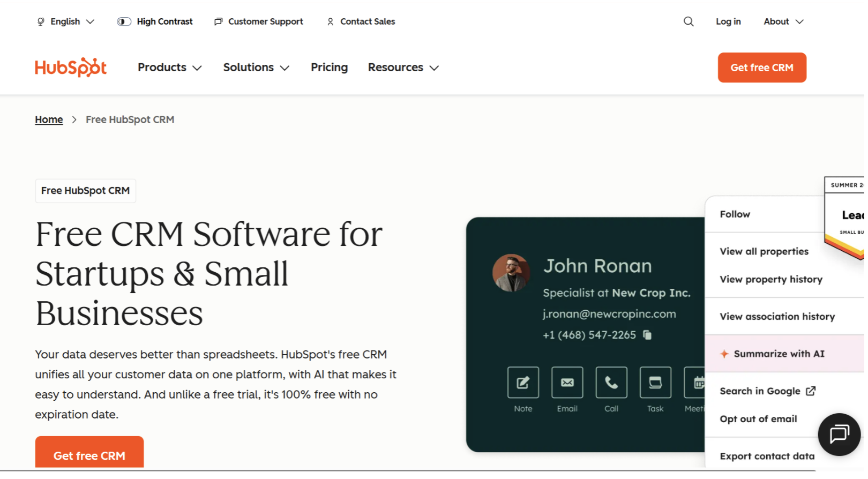Open the chat widget bubble

coord(839,435)
